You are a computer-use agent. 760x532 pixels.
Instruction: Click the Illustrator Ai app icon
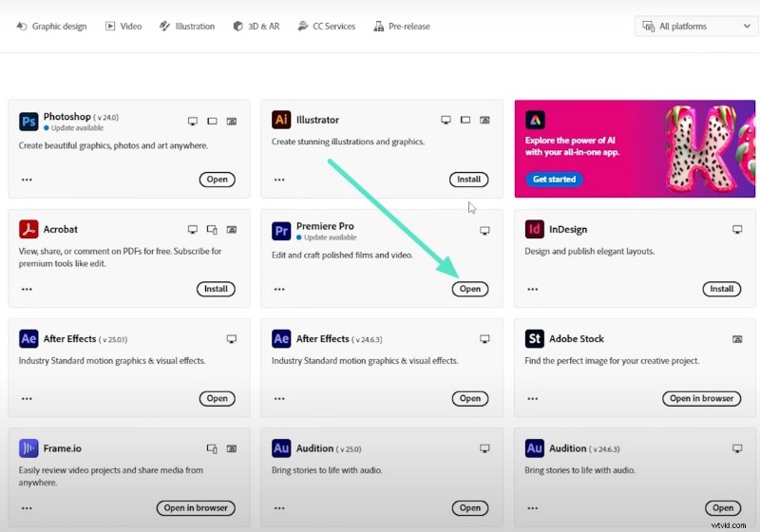[x=281, y=120]
